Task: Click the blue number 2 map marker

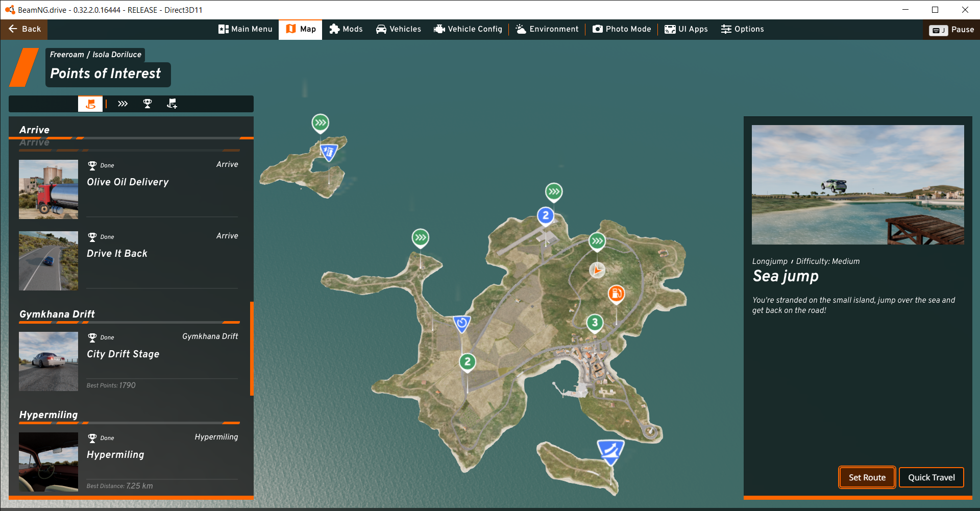Action: [x=546, y=216]
